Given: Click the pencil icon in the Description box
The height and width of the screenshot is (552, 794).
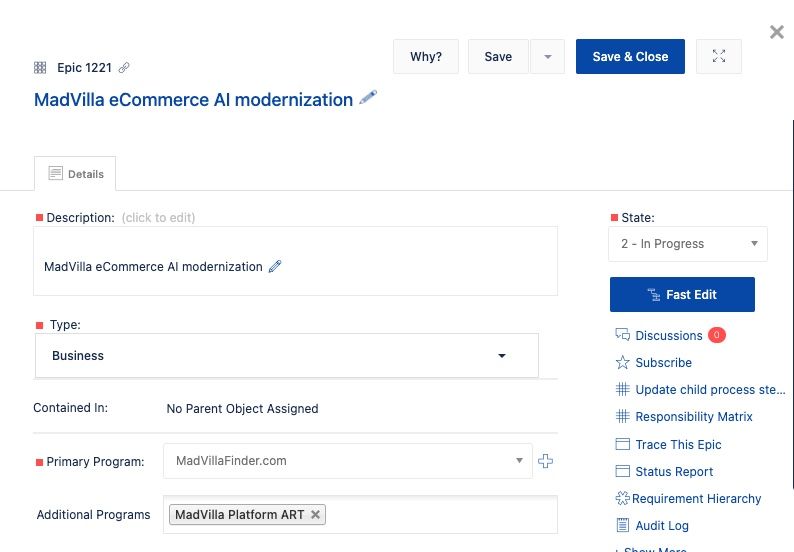Looking at the screenshot, I should [275, 266].
